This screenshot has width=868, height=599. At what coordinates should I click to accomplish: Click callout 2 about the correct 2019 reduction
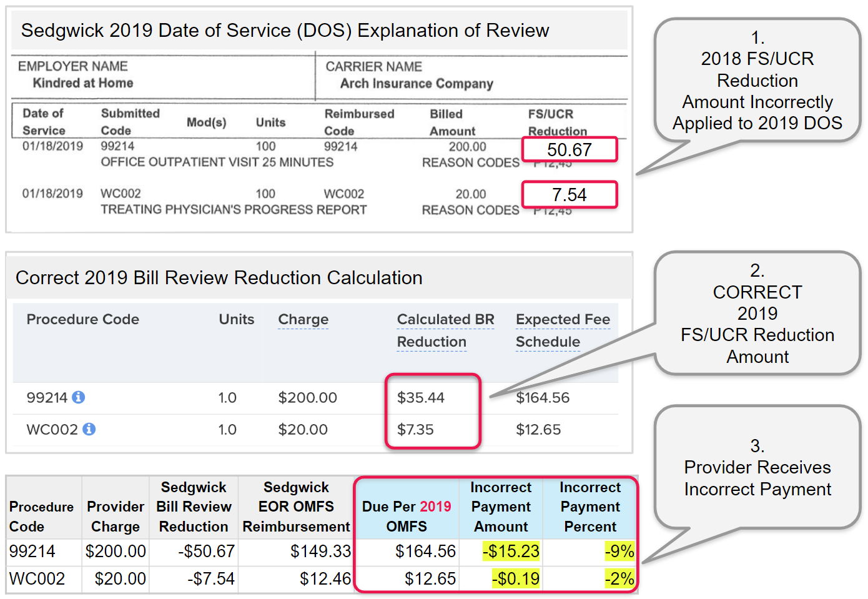tap(757, 314)
